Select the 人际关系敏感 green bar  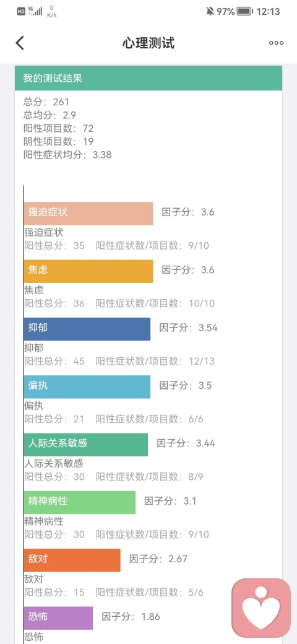point(86,445)
